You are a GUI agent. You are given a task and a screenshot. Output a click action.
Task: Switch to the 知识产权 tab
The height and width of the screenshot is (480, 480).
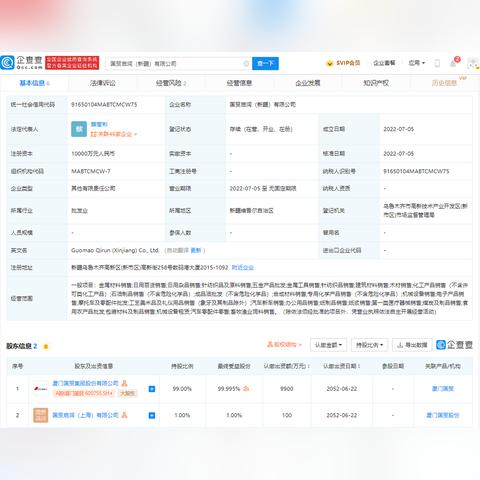point(376,83)
